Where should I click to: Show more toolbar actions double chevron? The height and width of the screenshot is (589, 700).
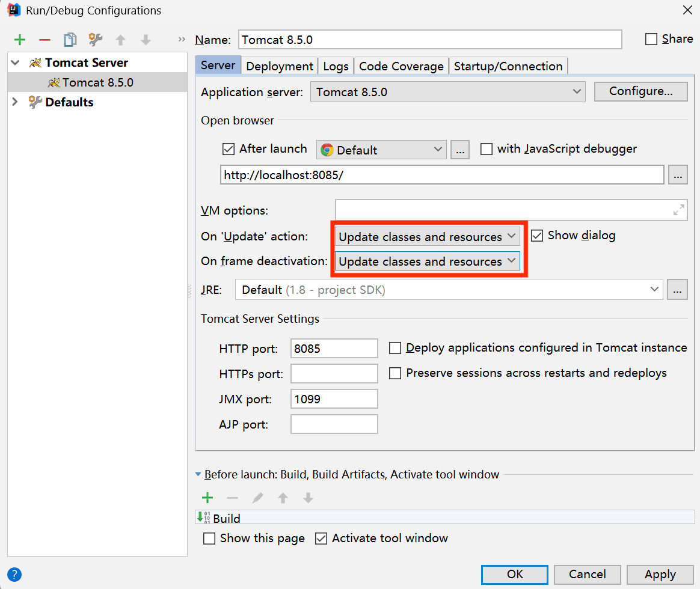click(181, 39)
